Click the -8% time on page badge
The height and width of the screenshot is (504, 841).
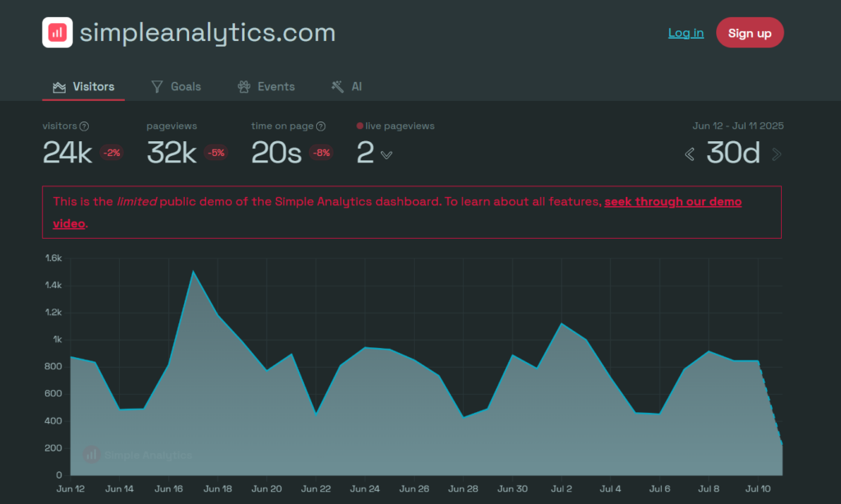pyautogui.click(x=321, y=153)
